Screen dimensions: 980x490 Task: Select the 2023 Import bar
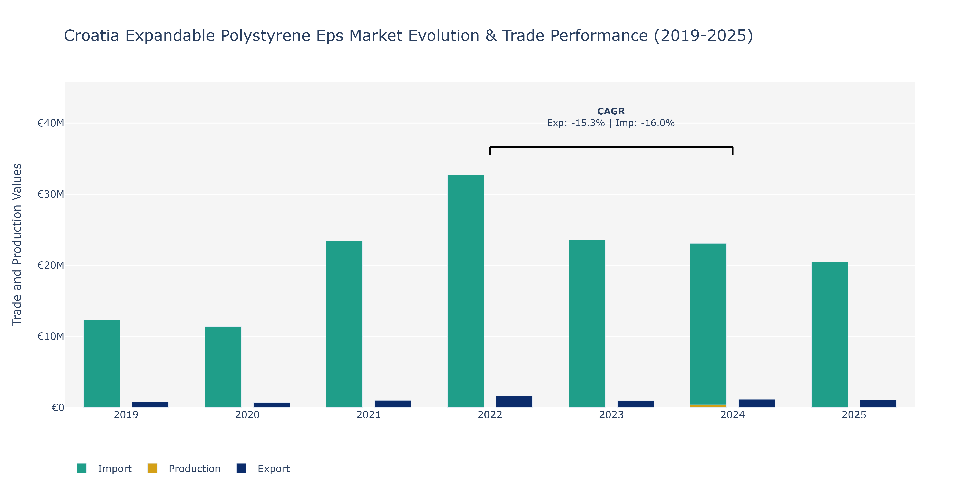tap(587, 324)
